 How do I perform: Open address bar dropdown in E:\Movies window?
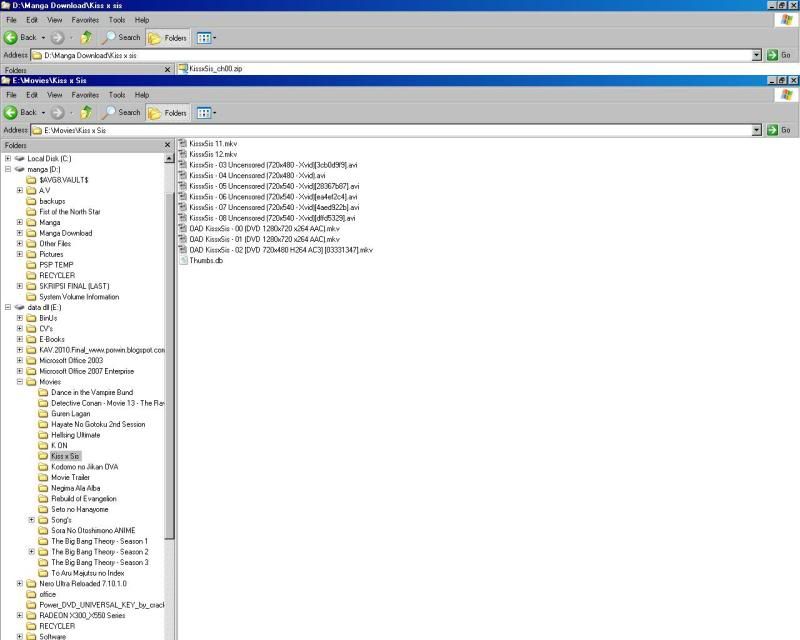[757, 130]
